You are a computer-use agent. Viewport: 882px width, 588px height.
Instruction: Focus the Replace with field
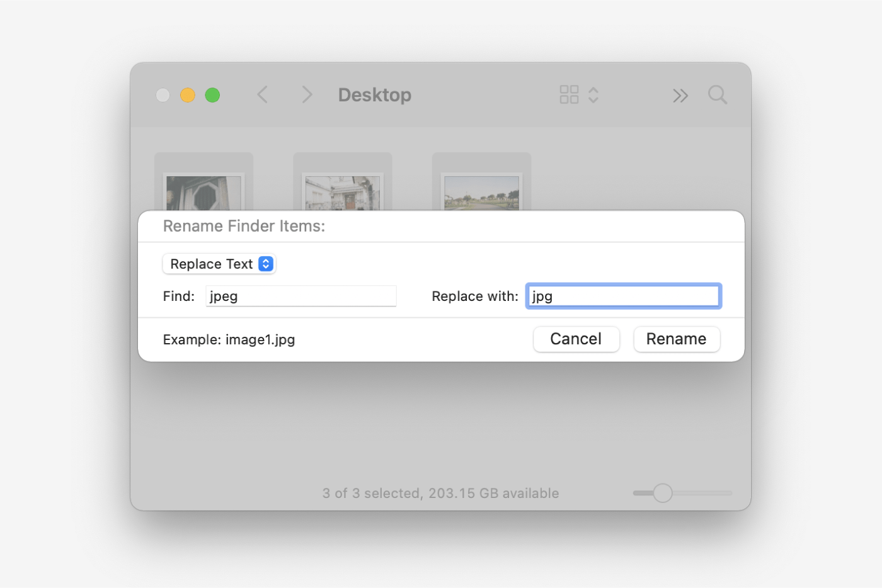624,296
